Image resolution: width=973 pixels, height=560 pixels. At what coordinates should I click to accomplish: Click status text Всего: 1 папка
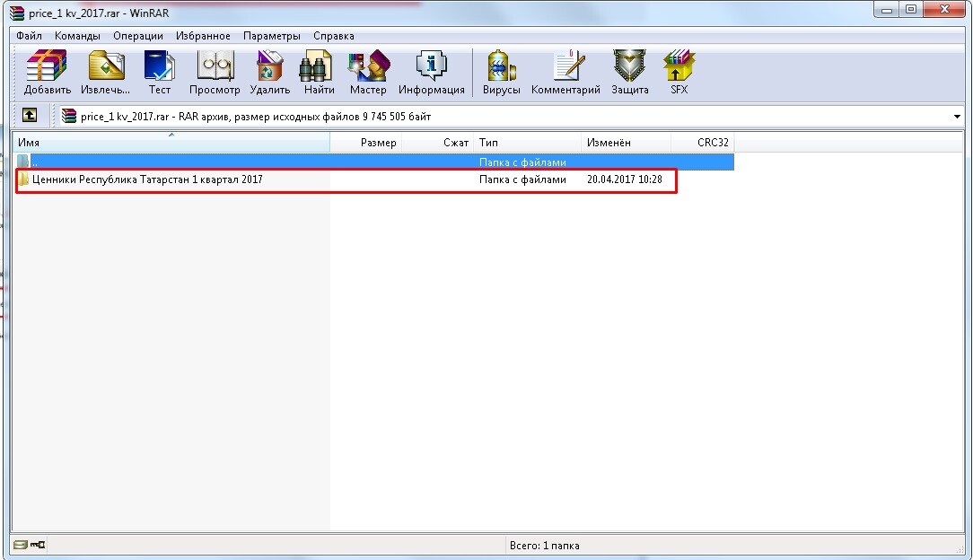[x=544, y=546]
